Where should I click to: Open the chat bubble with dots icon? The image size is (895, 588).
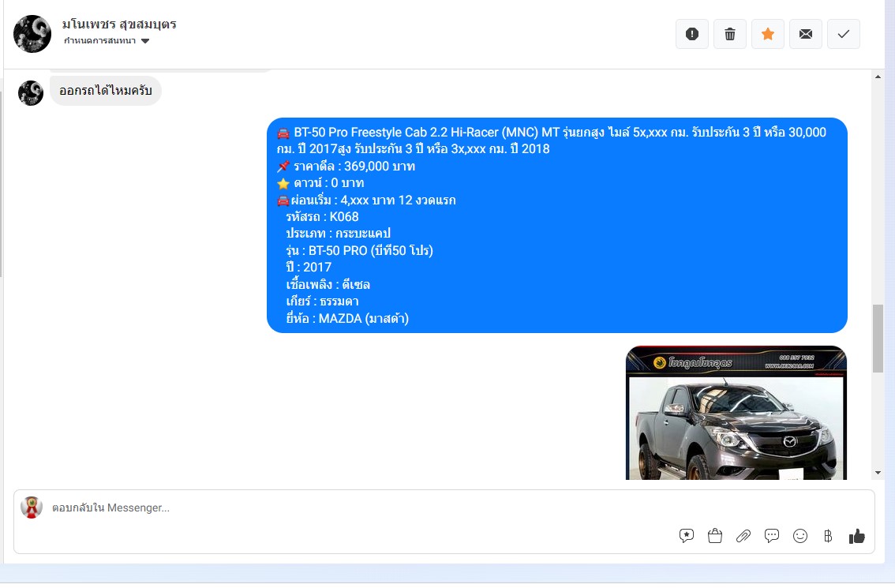[x=772, y=535]
